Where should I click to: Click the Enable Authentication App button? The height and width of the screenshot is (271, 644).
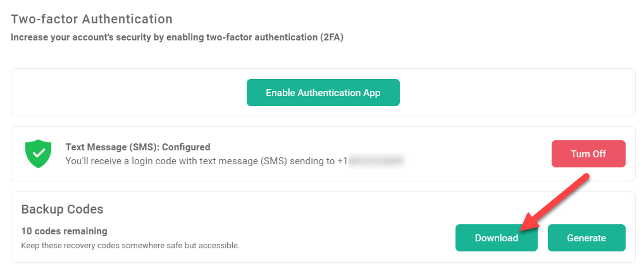coord(323,93)
